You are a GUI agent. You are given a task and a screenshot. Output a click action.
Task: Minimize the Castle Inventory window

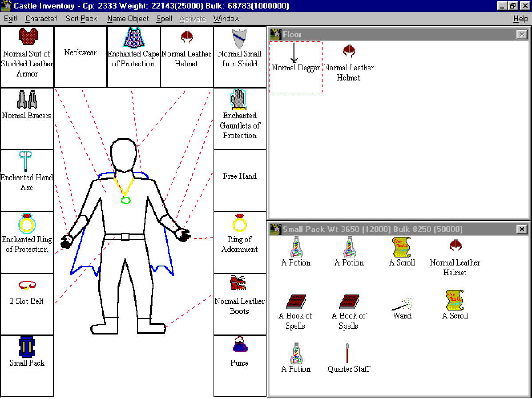tap(502, 6)
